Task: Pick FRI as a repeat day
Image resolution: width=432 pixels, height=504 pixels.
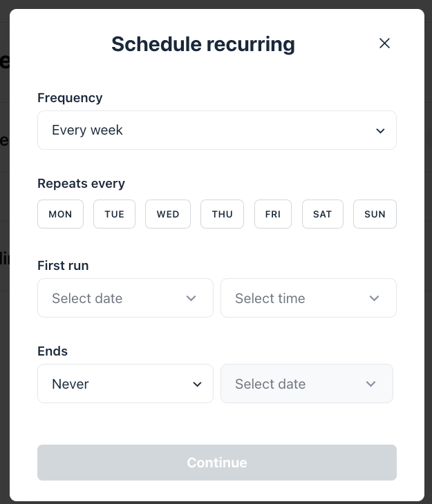Action: click(273, 214)
